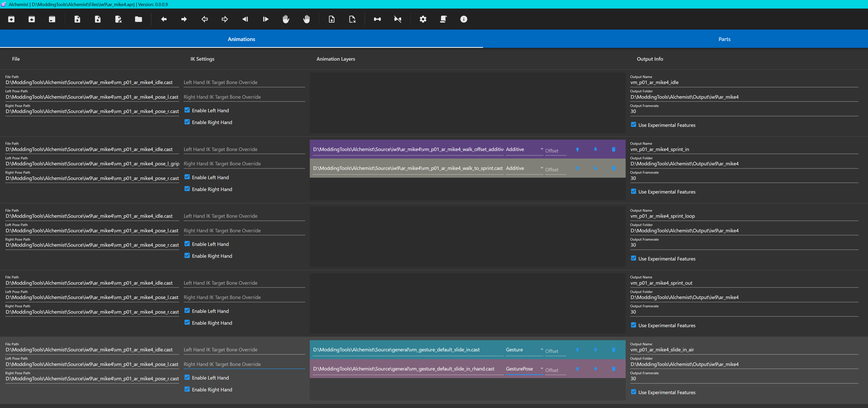Uncheck Enable Left Hand for ar_mike4_idle output
Screen dimensions: 868x408
click(x=187, y=110)
